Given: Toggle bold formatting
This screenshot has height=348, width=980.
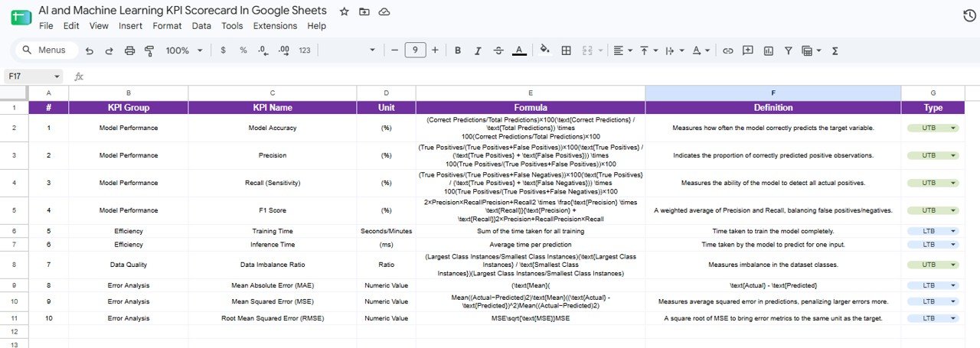Looking at the screenshot, I should click(x=458, y=50).
